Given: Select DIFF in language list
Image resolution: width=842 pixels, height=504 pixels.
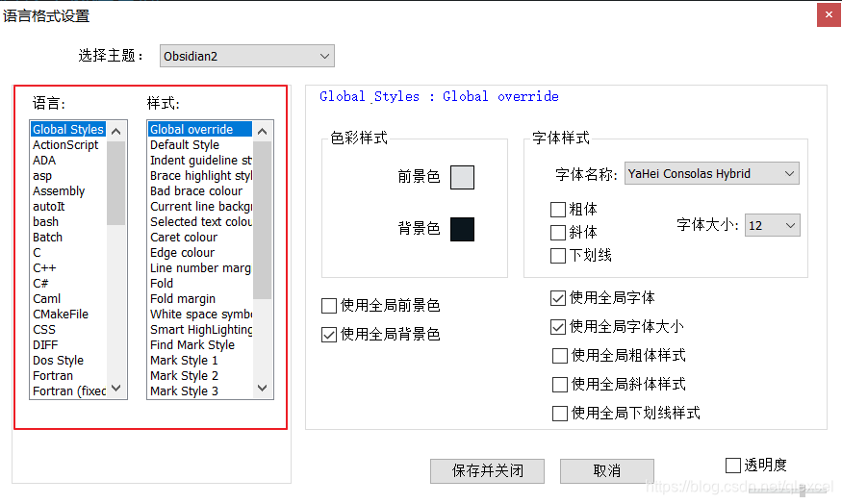Looking at the screenshot, I should pyautogui.click(x=68, y=345).
